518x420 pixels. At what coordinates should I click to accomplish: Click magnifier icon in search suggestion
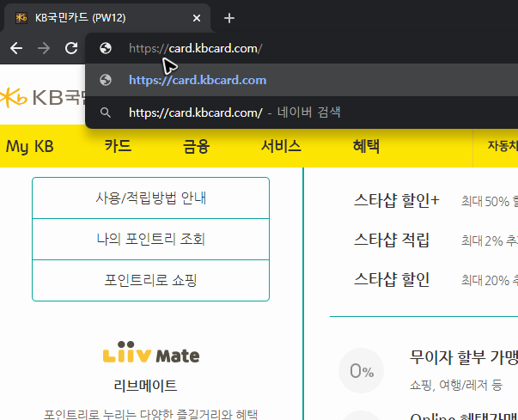coord(106,113)
